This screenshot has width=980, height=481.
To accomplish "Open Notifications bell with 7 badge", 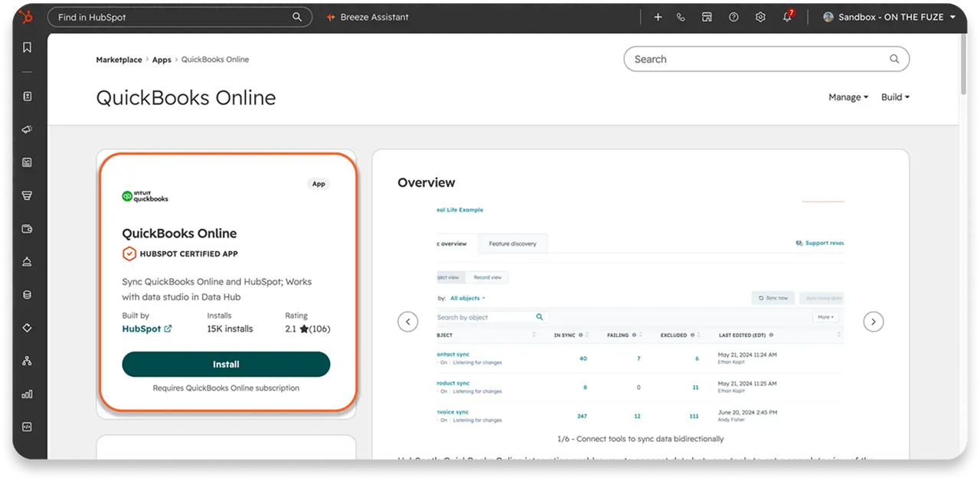I will point(788,16).
